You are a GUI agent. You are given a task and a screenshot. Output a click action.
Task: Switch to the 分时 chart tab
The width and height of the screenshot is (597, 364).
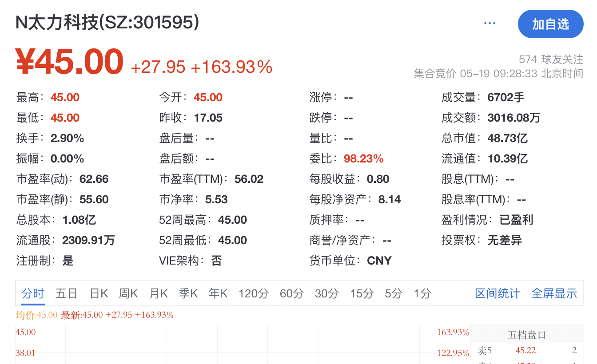(x=33, y=293)
